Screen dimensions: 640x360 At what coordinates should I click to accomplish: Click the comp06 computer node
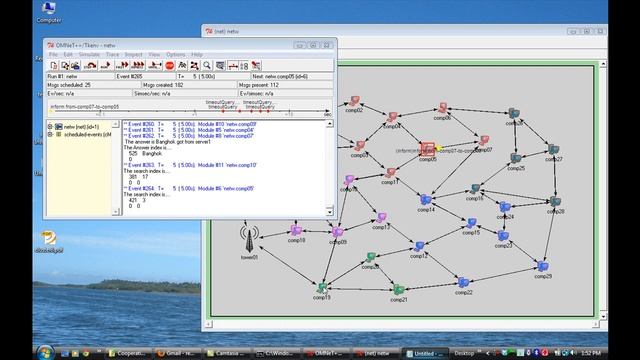coord(442,108)
